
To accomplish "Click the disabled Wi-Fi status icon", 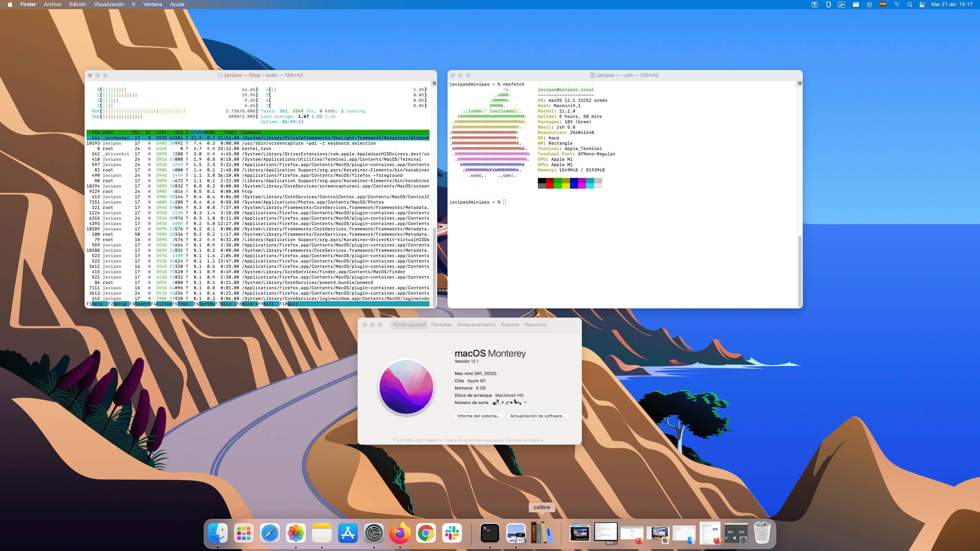I will click(x=897, y=5).
